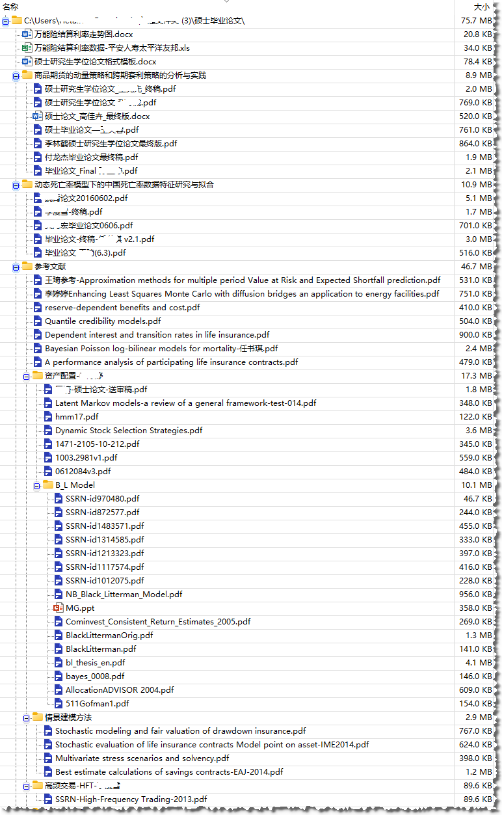The height and width of the screenshot is (817, 504).
Task: Collapse the B_L Model folder node
Action: [x=37, y=485]
